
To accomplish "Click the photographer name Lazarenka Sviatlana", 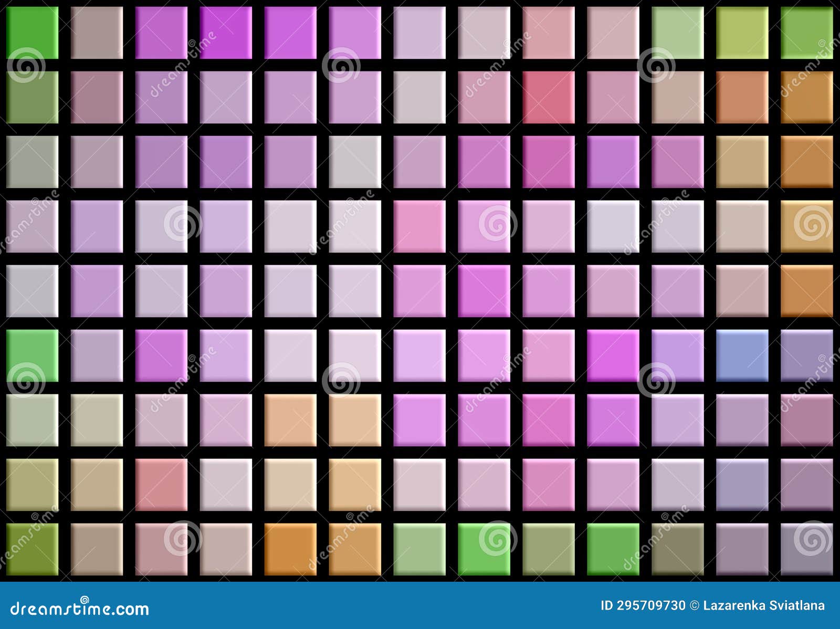I will click(x=764, y=604).
